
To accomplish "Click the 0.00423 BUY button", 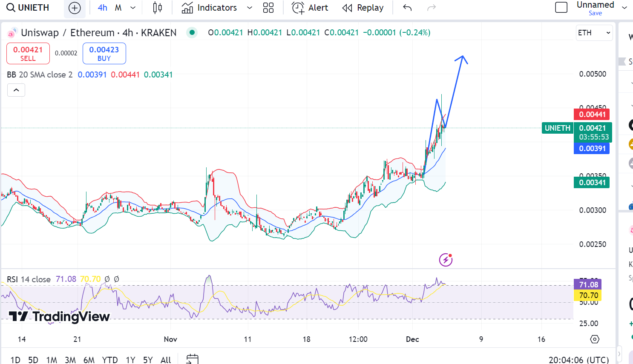I will [x=104, y=54].
